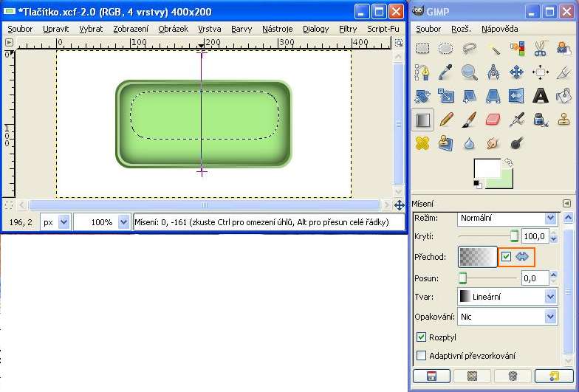
Task: Select the Shear tool
Action: pos(470,96)
